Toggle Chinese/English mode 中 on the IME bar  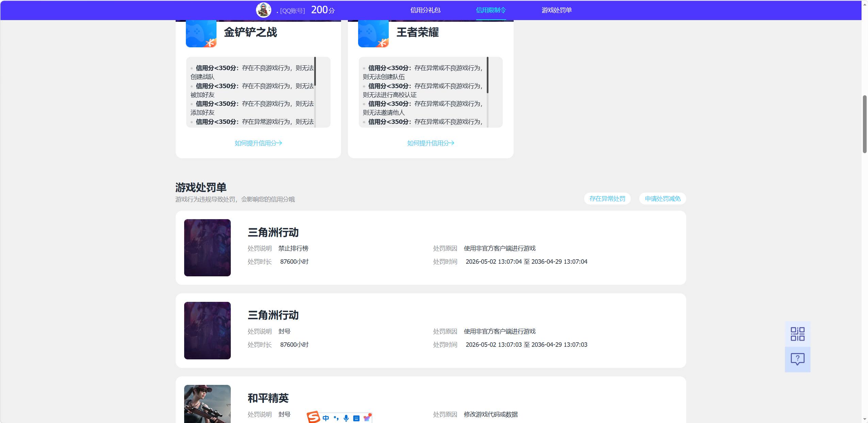click(326, 418)
